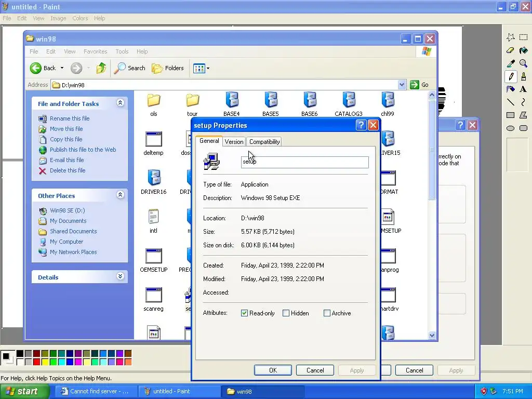Select the Magnifier tool in Paint
This screenshot has width=532, height=399.
click(x=523, y=63)
